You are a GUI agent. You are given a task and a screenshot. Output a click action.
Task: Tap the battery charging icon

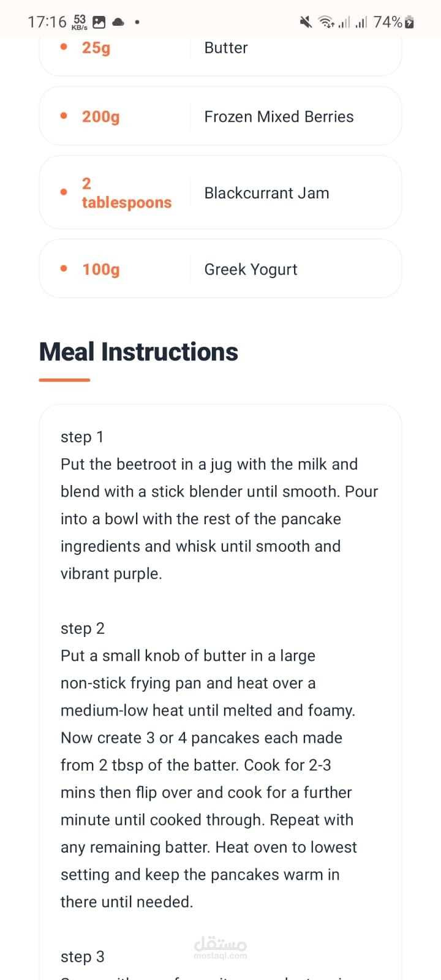tap(410, 23)
